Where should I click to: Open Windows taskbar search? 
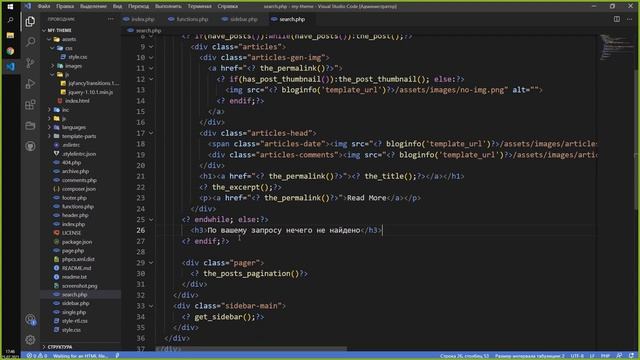(x=10, y=20)
